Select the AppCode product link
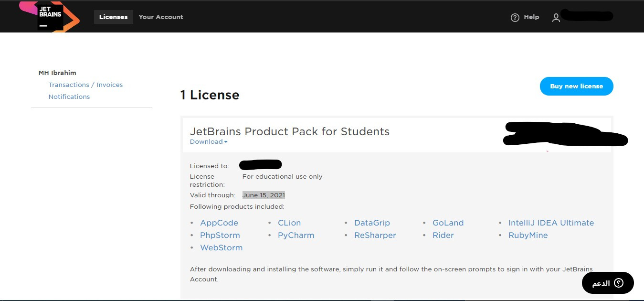 [x=219, y=223]
